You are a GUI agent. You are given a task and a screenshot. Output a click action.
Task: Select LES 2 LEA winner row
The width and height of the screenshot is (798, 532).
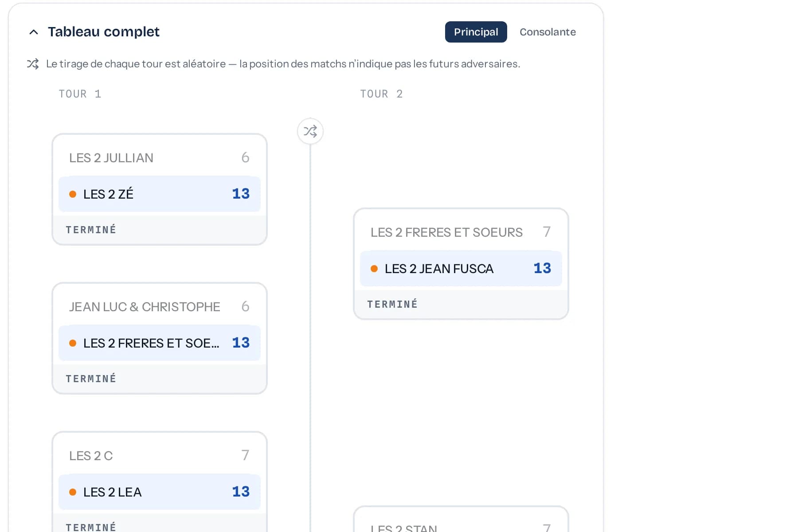pos(160,492)
